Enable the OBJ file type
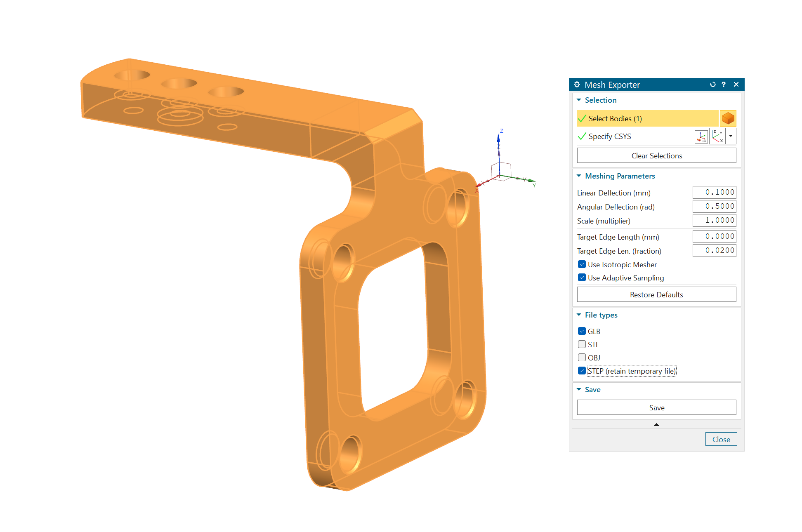 click(582, 358)
